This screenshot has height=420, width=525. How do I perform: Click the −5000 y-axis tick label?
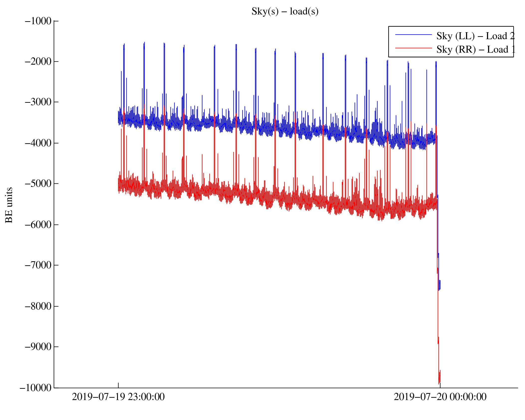38,183
